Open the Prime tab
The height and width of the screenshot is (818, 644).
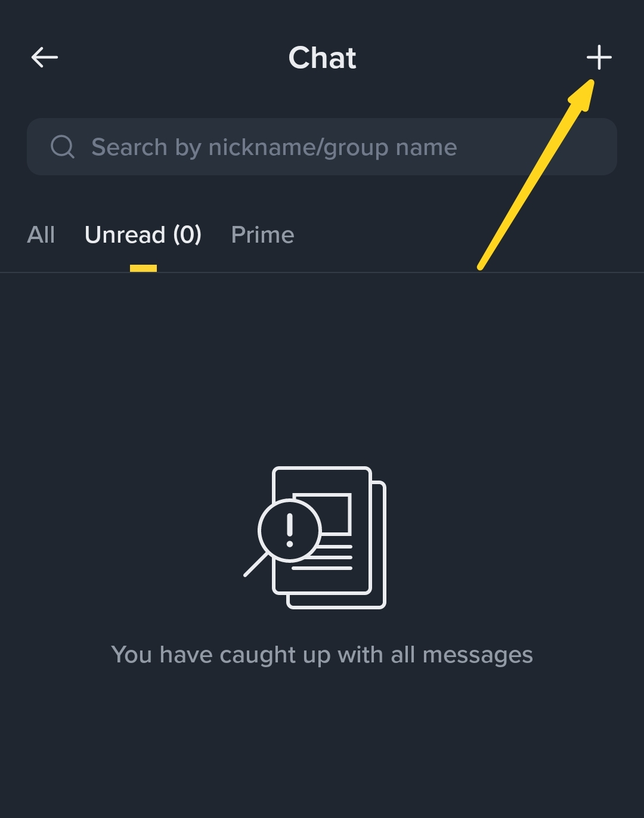pos(262,235)
